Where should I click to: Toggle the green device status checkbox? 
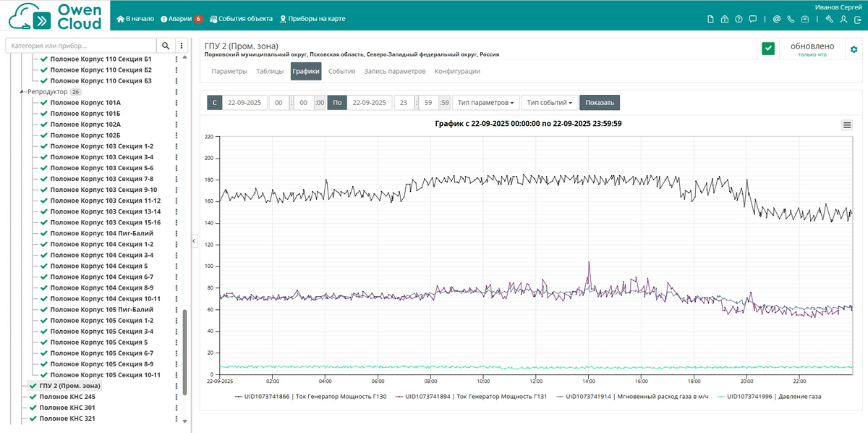click(x=768, y=49)
